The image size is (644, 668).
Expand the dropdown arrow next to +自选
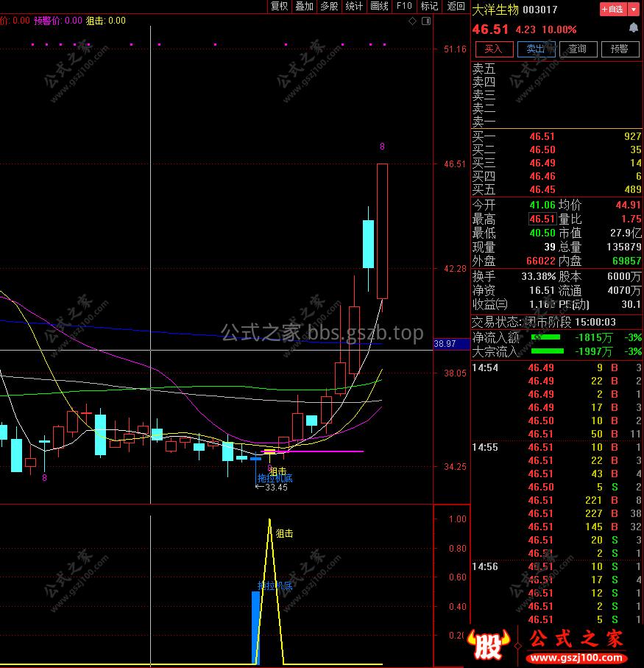click(634, 9)
